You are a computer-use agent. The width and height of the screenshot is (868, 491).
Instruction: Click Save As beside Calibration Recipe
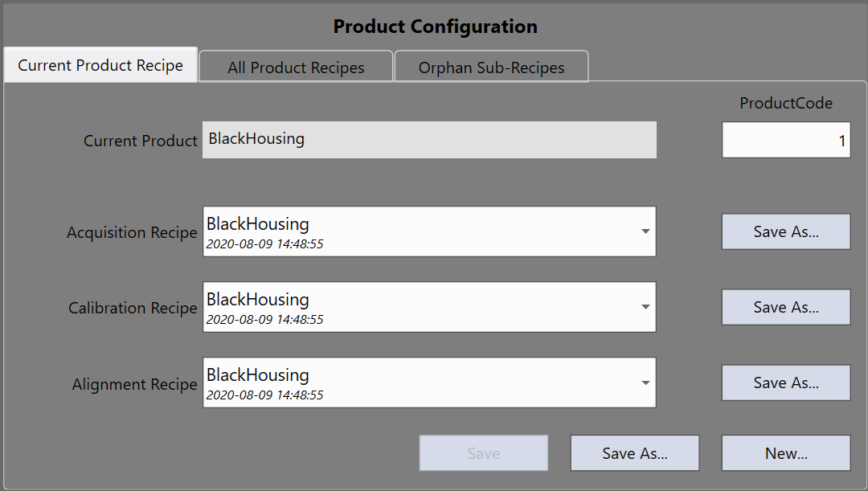coord(785,307)
